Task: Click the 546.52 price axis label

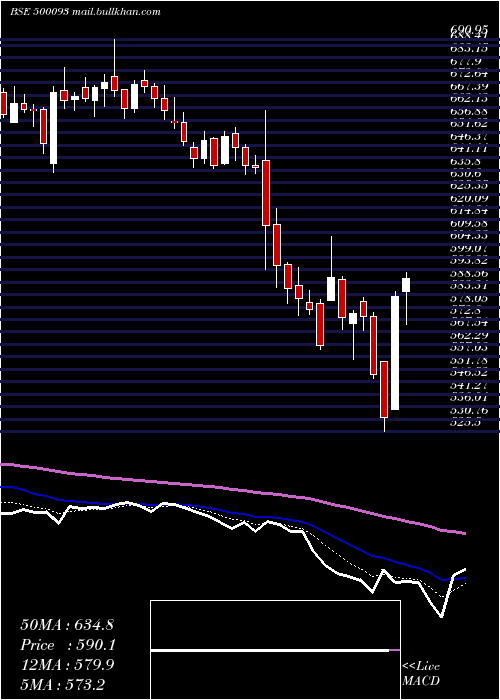Action: pos(468,373)
